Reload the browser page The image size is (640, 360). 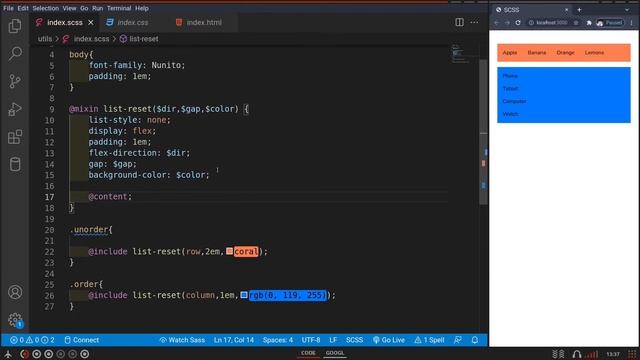click(x=518, y=23)
